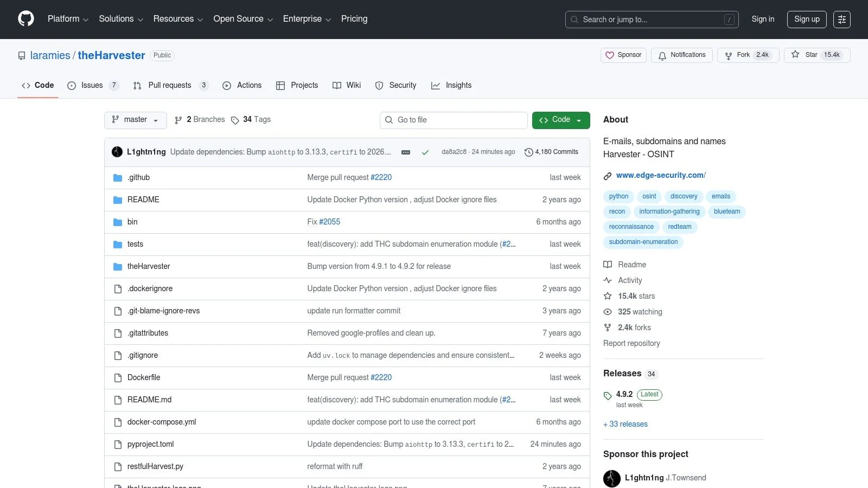Expand the Open Source menu

243,19
